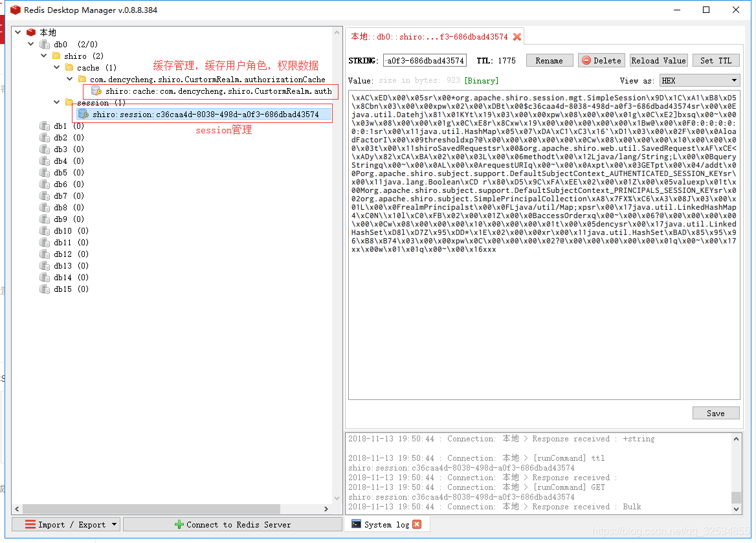The width and height of the screenshot is (756, 543).
Task: Click the Set TTL button
Action: (716, 60)
